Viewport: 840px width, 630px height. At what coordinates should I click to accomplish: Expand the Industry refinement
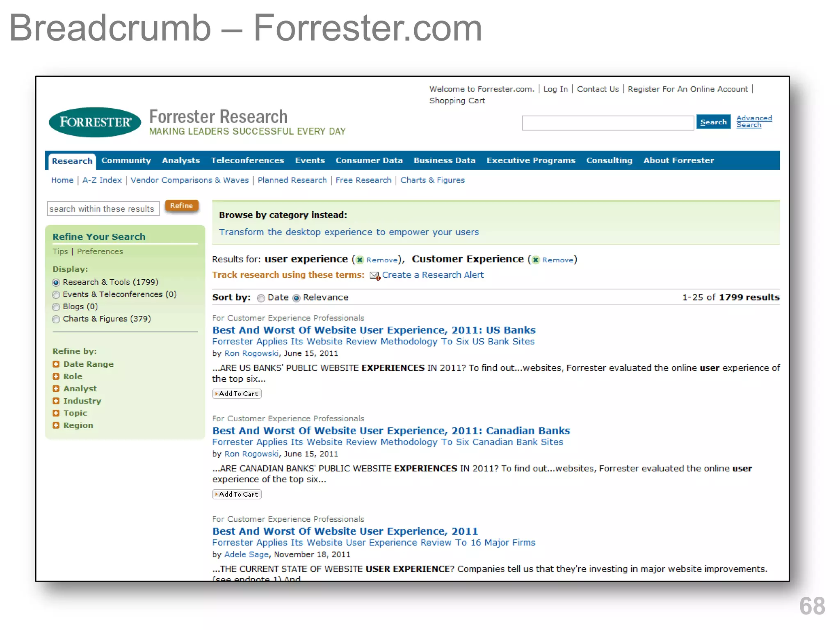pyautogui.click(x=56, y=401)
